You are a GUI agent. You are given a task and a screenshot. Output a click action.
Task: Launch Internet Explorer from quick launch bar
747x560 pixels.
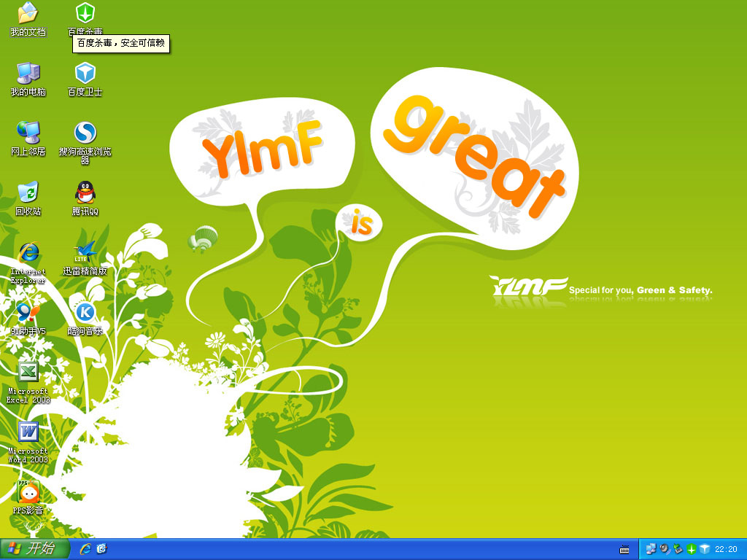pyautogui.click(x=85, y=549)
